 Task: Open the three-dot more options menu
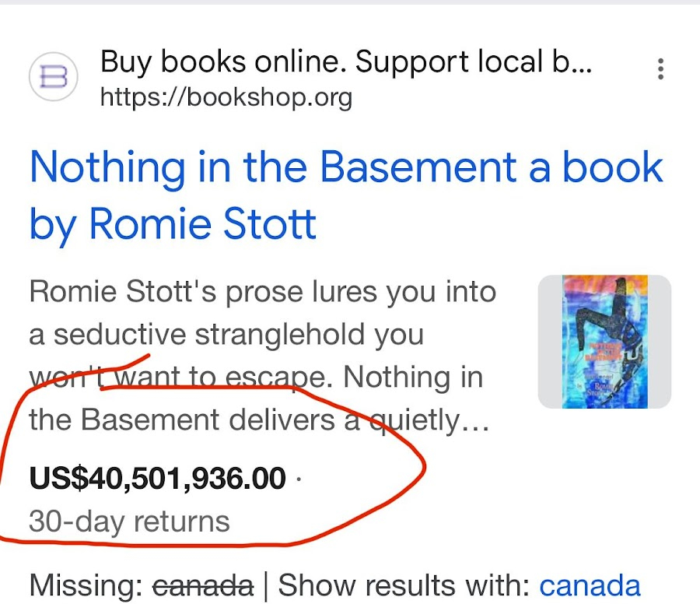660,69
